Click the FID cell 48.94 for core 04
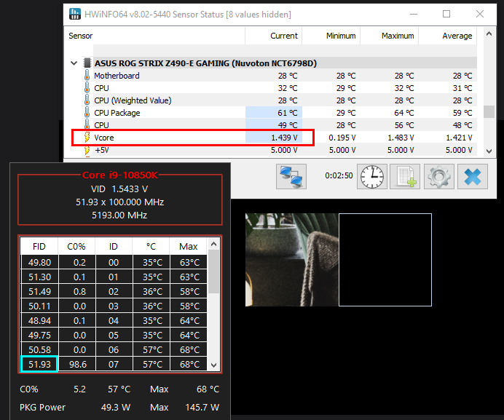This screenshot has width=504, height=420. coord(39,321)
